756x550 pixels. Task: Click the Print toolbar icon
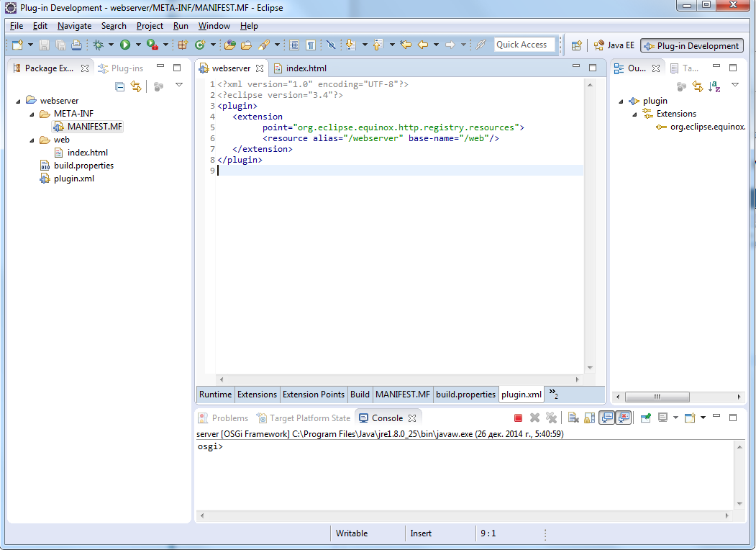[x=76, y=45]
